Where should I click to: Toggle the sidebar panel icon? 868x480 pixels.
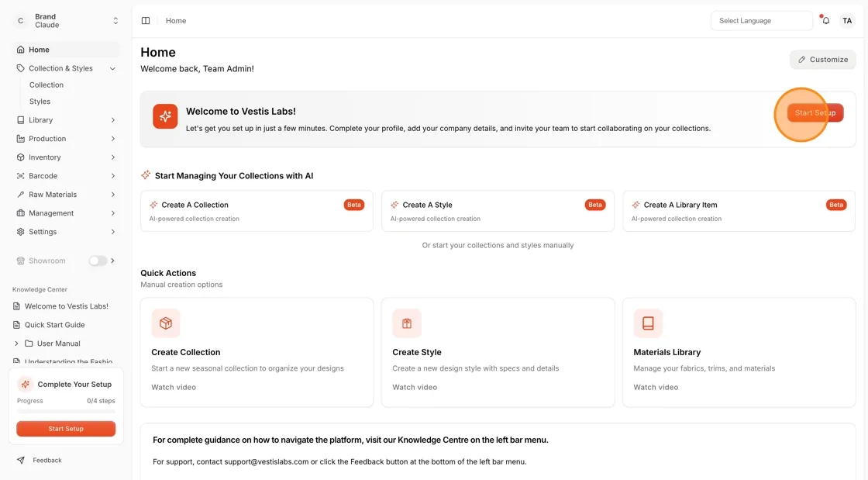click(146, 21)
